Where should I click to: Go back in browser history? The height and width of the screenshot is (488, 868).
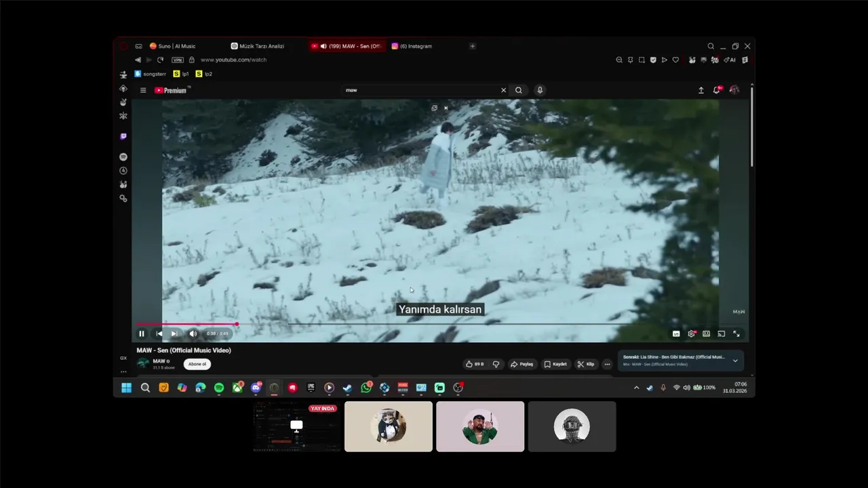coord(138,60)
